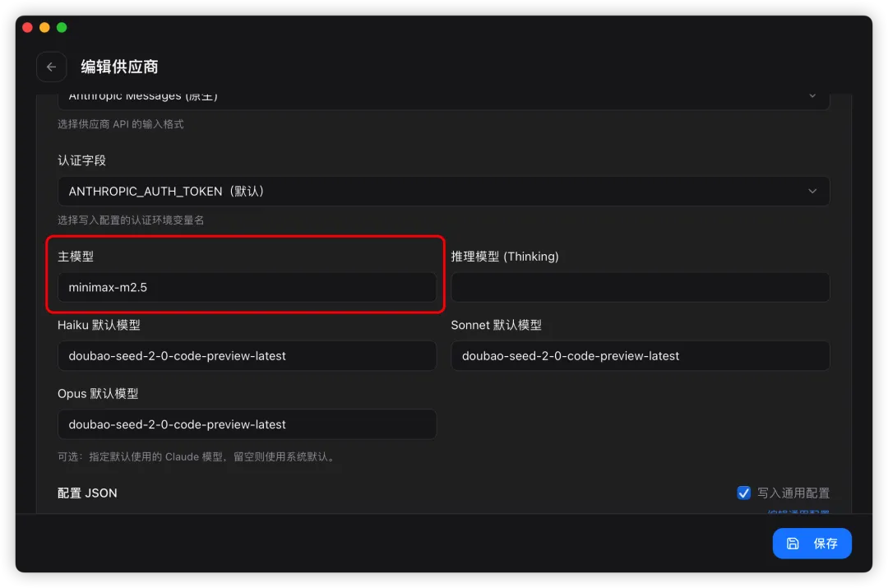The height and width of the screenshot is (588, 888).
Task: Click the chevron of 认证字段 dropdown
Action: click(812, 192)
